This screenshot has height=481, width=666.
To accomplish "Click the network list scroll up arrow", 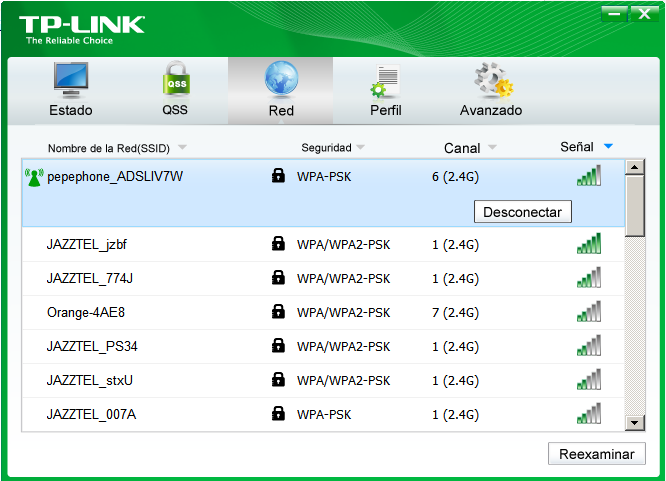I will (x=635, y=167).
